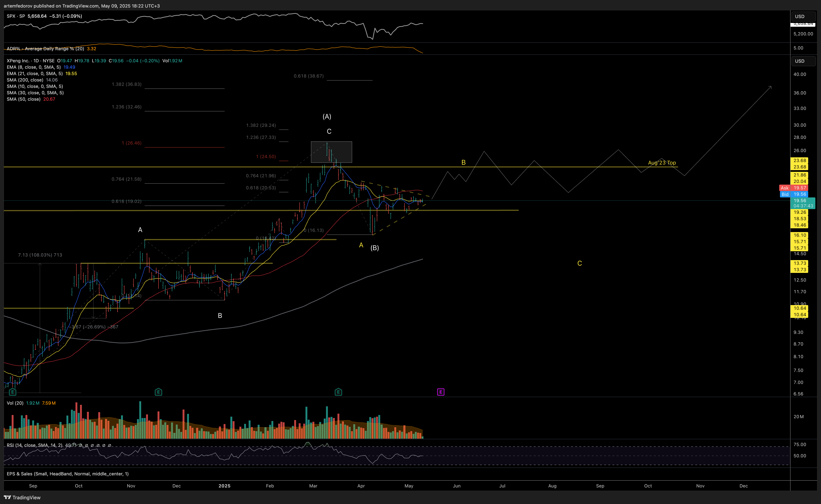The image size is (821, 504).
Task: Click the yellow C wave label
Action: [580, 263]
